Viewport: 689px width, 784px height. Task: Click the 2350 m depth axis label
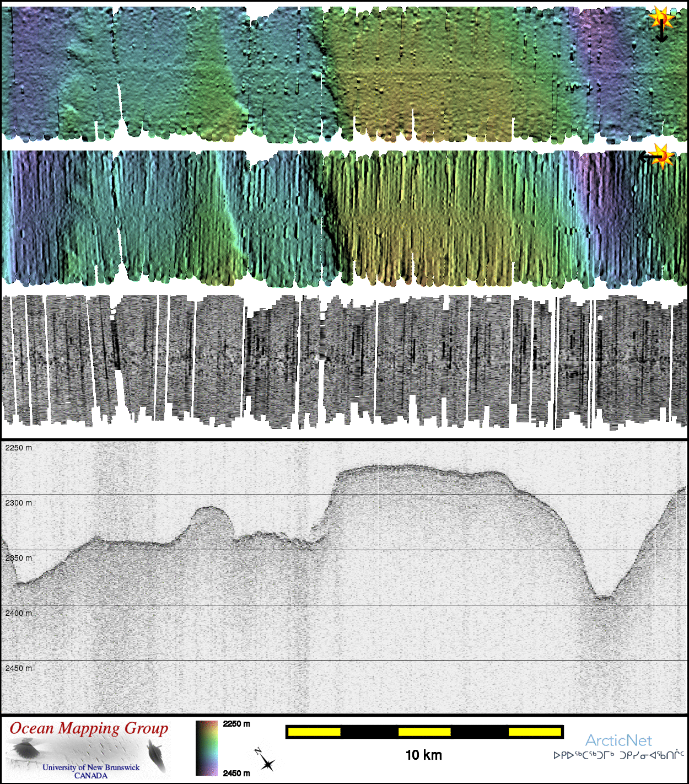click(19, 558)
